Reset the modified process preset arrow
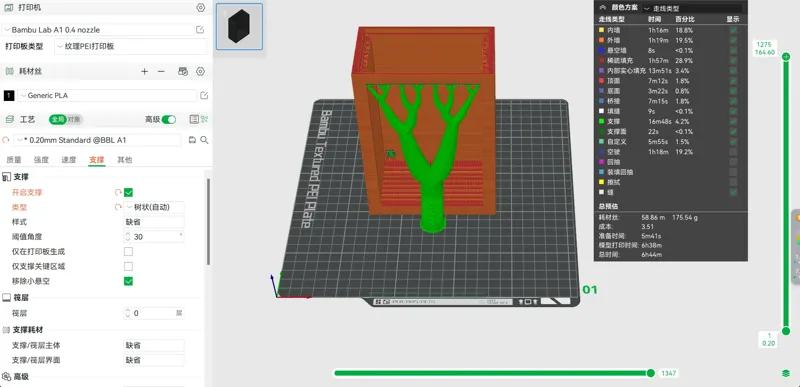This screenshot has width=800, height=387. click(x=6, y=140)
